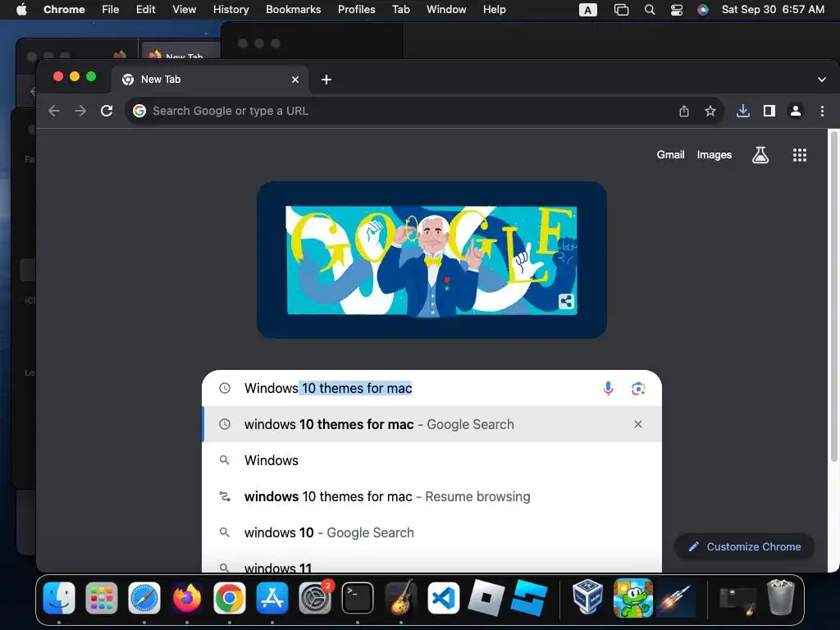
Task: Go back with the back arrow
Action: point(54,111)
